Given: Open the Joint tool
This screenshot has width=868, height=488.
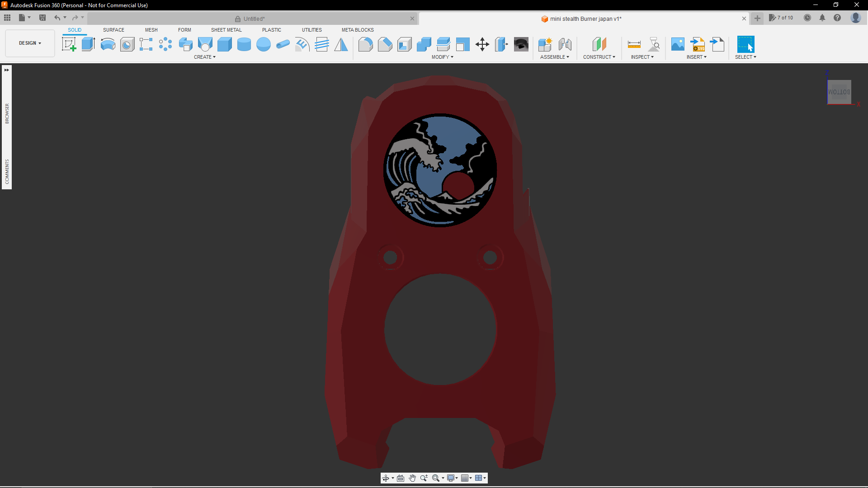Looking at the screenshot, I should 565,44.
